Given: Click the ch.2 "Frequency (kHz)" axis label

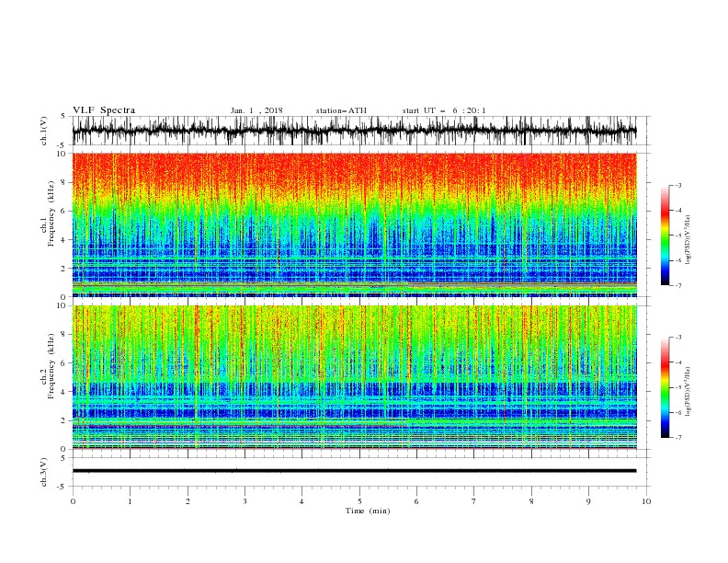Looking at the screenshot, I should click(51, 366).
